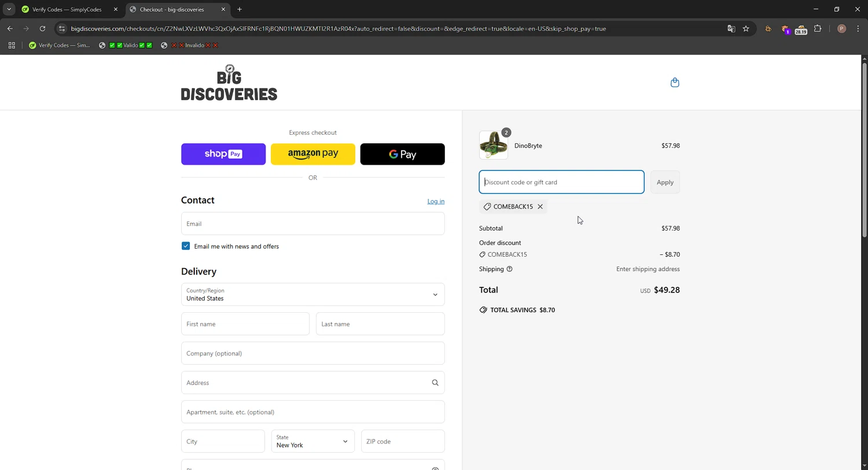Click the Big Discoveries logo

[x=229, y=82]
